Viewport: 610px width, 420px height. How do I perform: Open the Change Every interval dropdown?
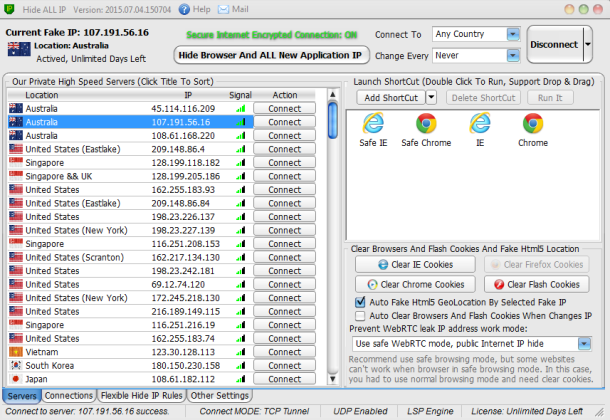pos(513,54)
